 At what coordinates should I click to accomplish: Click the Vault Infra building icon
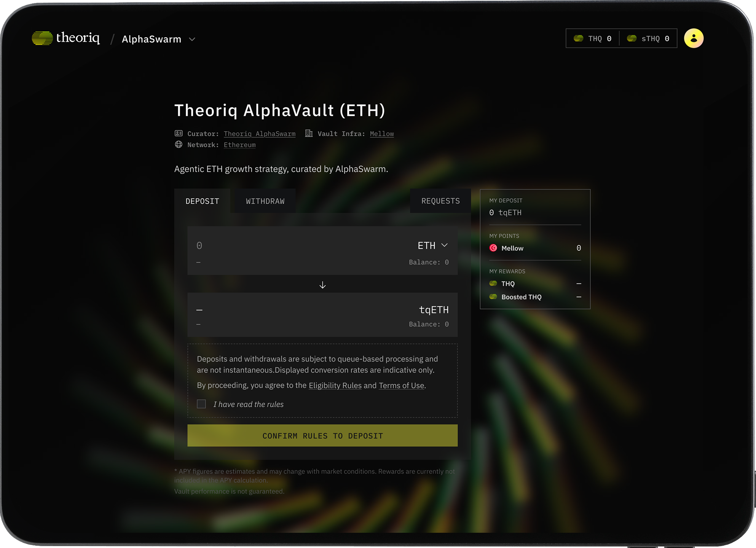[x=309, y=134]
